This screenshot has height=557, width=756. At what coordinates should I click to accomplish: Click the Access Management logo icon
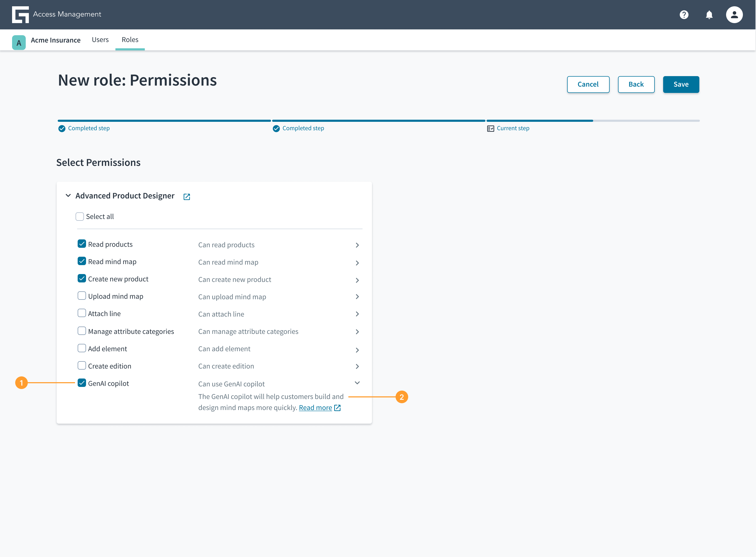20,14
